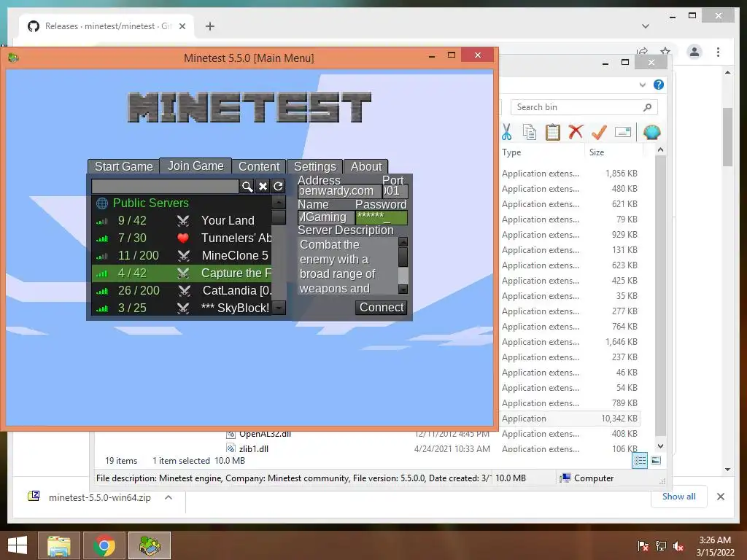Screen dimensions: 747x560
Task: Click the server list scroll-up arrow
Action: [x=279, y=202]
